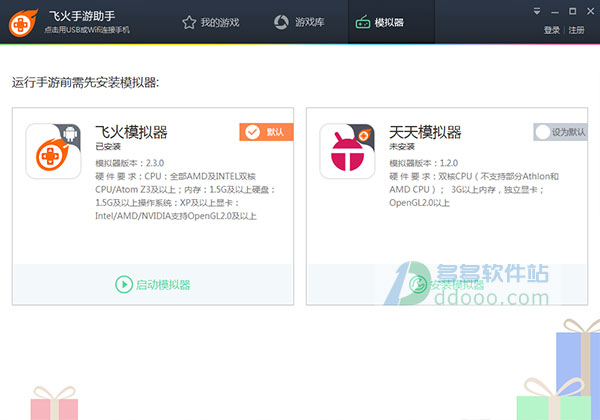
Task: Click the swirl icon beside 游戏库
Action: coord(281,22)
